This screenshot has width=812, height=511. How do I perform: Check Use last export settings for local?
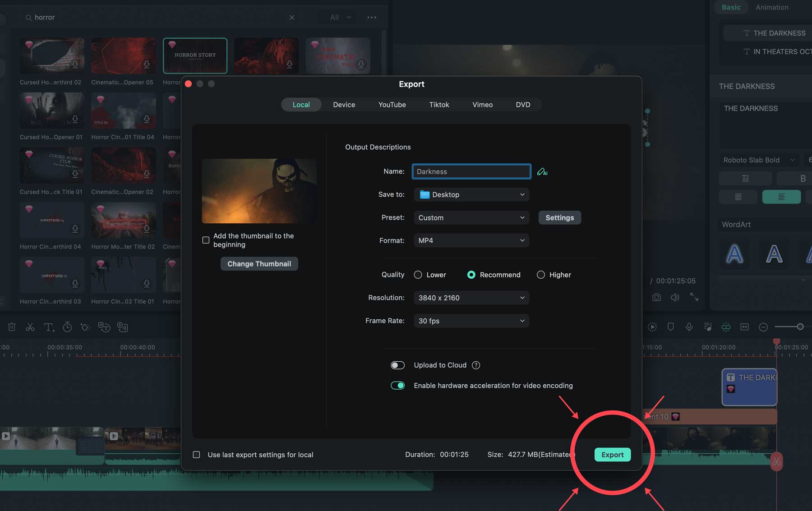tap(196, 455)
